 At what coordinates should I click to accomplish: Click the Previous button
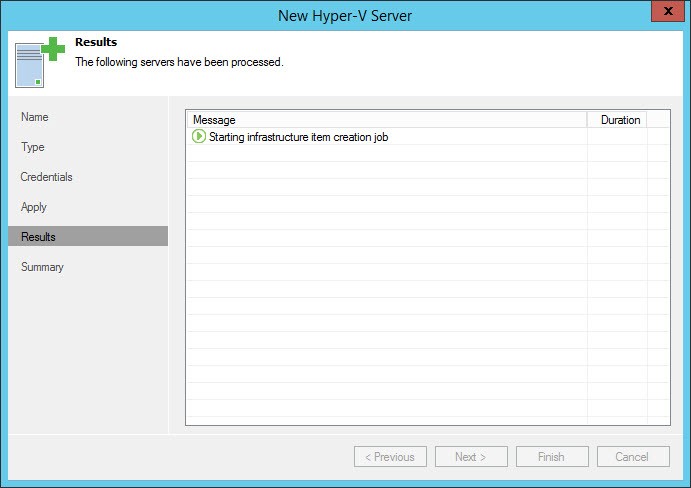pyautogui.click(x=390, y=457)
